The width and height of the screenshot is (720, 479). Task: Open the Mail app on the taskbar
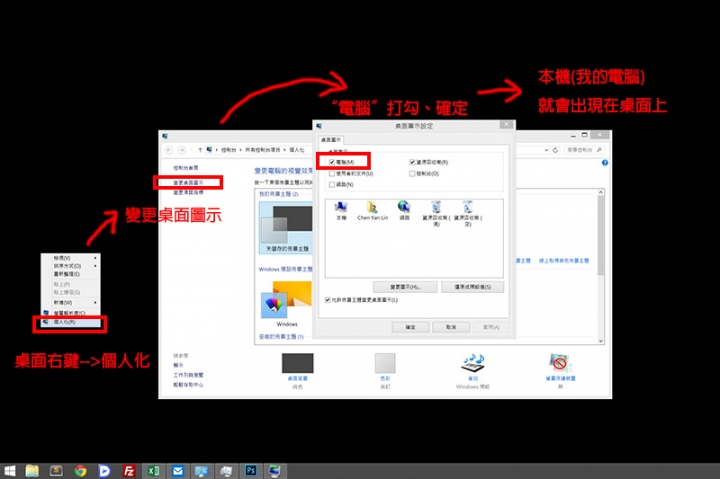178,471
